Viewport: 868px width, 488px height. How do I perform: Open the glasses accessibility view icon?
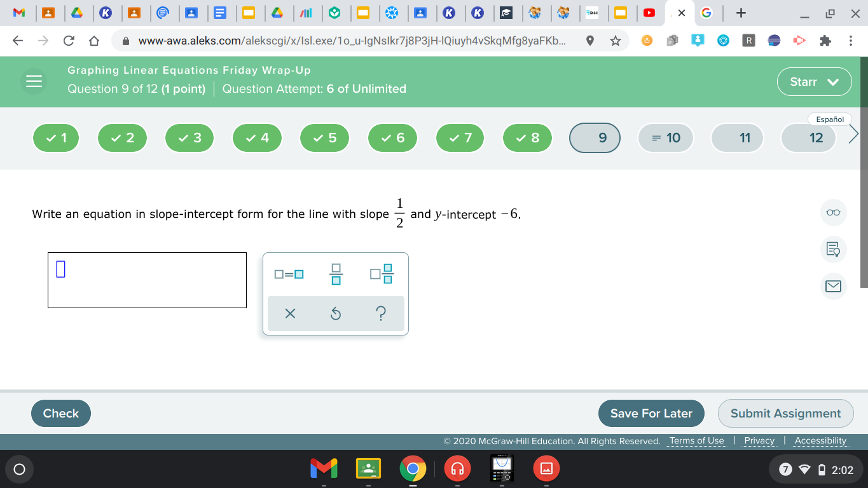coord(833,213)
